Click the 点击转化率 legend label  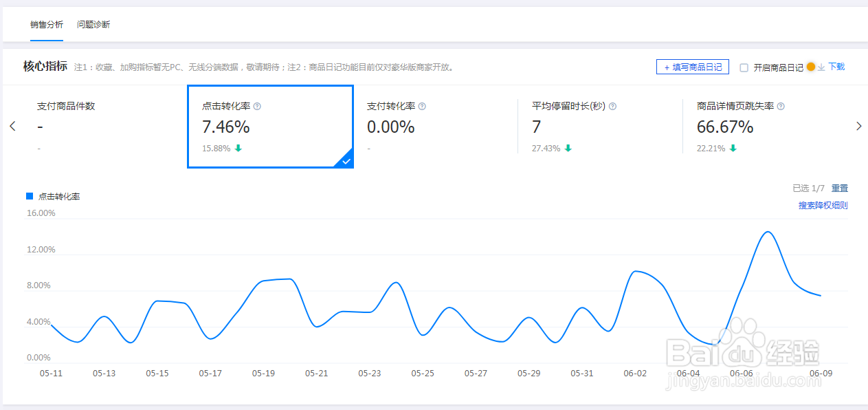59,197
